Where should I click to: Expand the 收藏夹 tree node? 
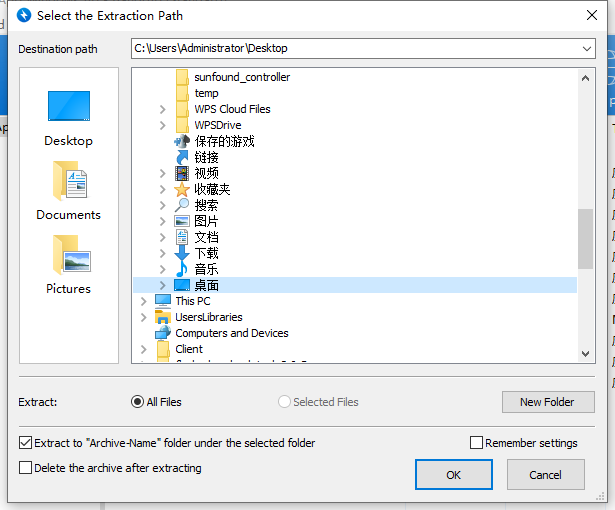[x=162, y=189]
